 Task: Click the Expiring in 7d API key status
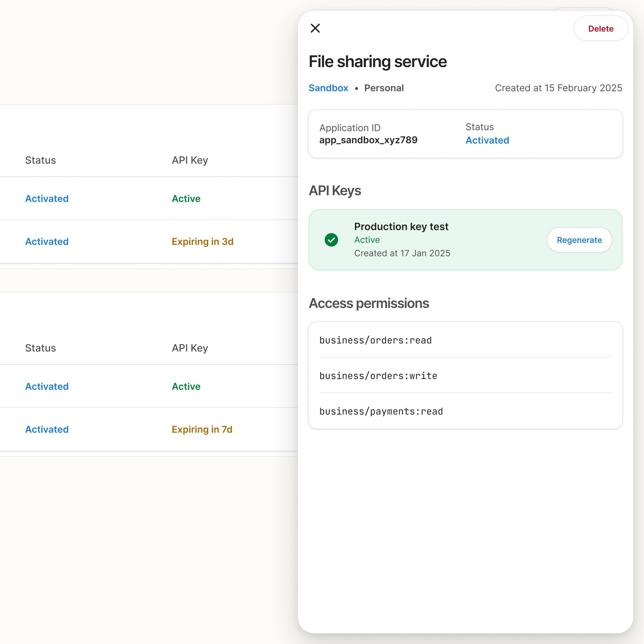click(x=202, y=429)
